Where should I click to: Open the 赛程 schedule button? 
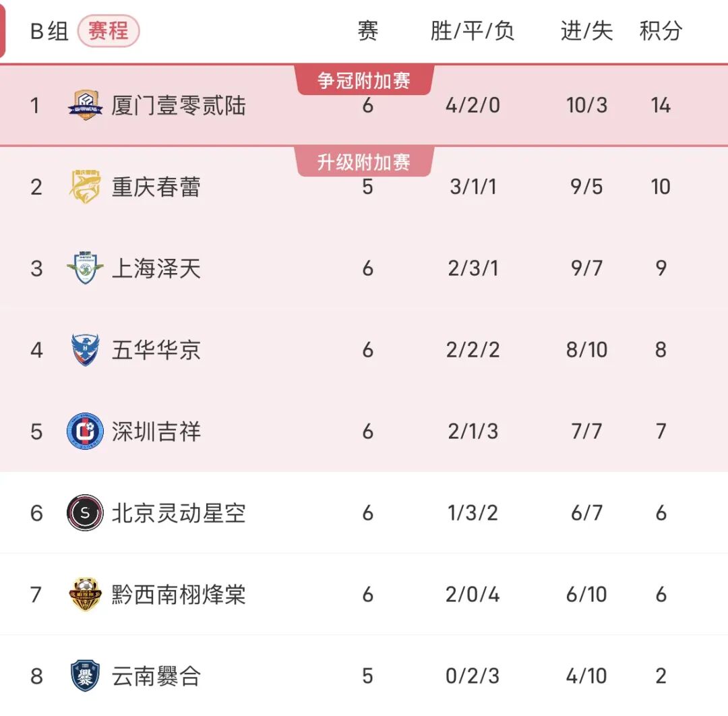tap(108, 30)
